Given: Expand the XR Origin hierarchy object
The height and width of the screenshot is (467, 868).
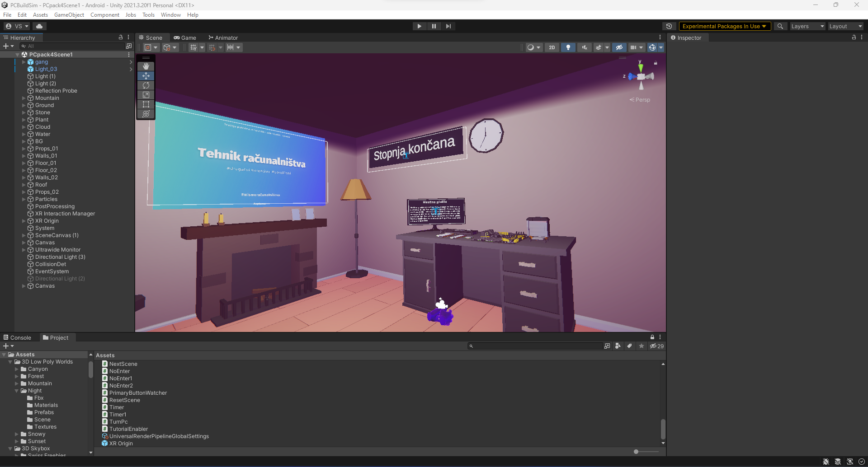Looking at the screenshot, I should [24, 221].
